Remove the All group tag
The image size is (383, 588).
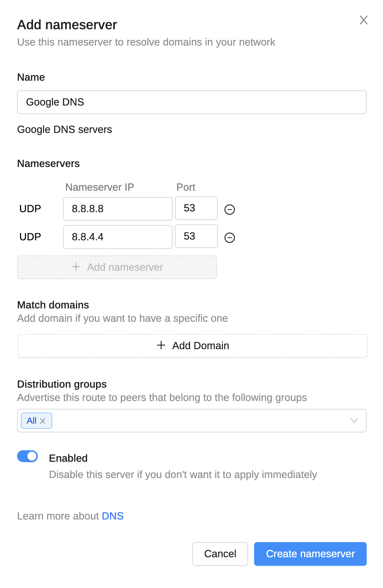pyautogui.click(x=43, y=421)
